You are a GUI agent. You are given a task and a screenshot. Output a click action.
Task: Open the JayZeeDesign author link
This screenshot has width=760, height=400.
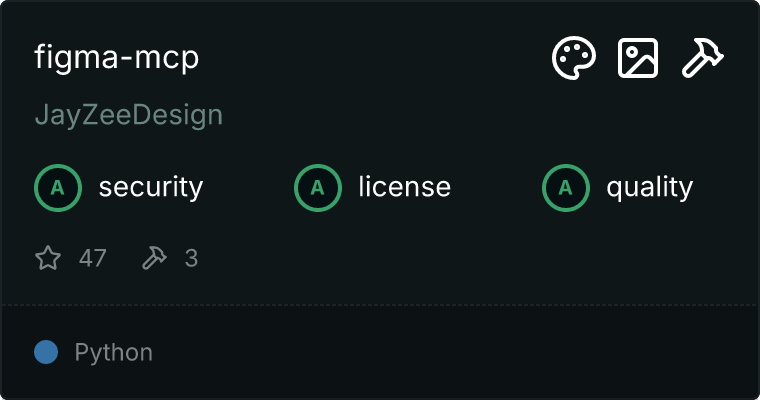tap(129, 116)
